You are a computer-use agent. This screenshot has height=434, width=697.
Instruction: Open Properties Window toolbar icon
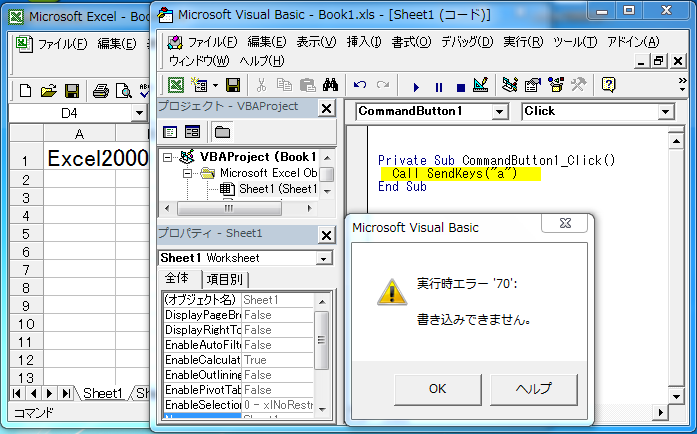(x=533, y=84)
